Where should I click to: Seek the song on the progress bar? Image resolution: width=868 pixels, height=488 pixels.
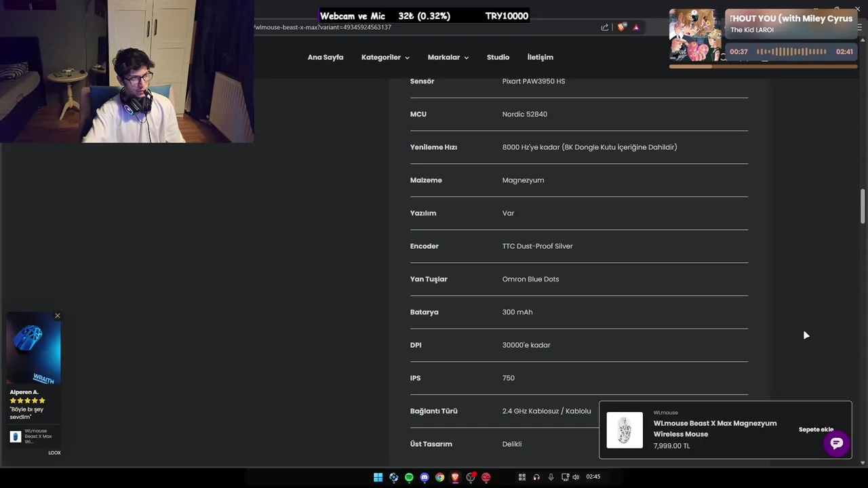[x=763, y=66]
